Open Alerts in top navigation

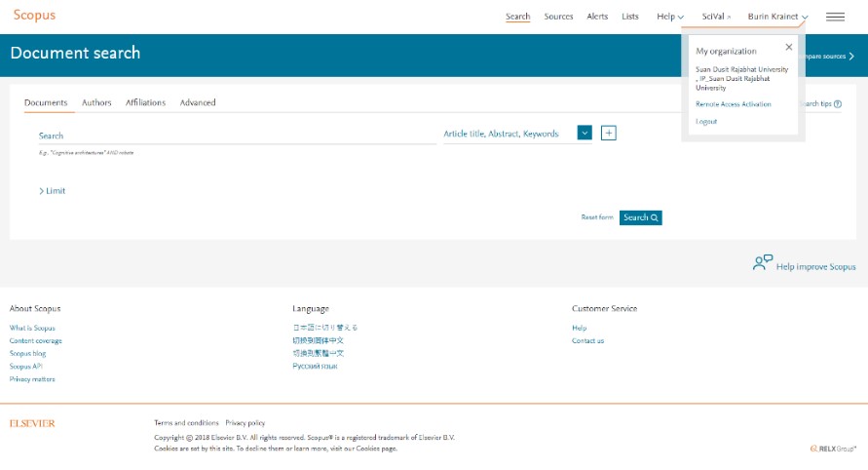[x=597, y=17]
